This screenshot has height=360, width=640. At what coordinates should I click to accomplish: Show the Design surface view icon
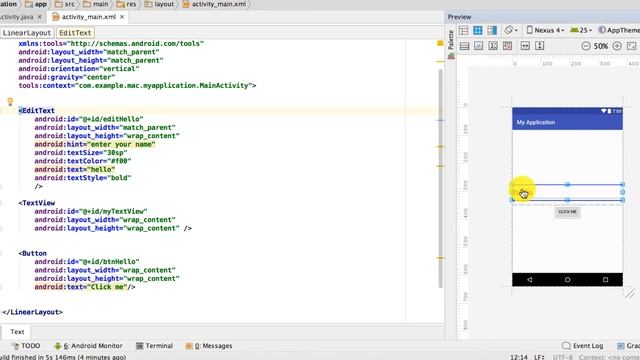click(x=463, y=30)
